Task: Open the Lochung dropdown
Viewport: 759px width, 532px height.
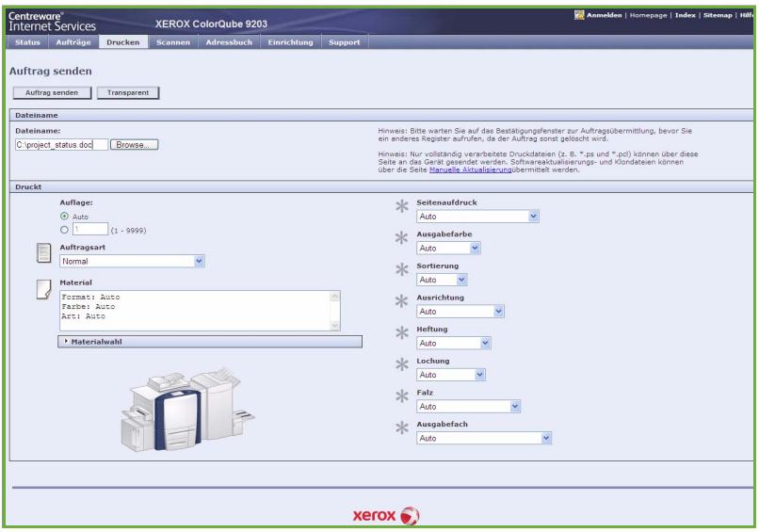Action: [451, 375]
